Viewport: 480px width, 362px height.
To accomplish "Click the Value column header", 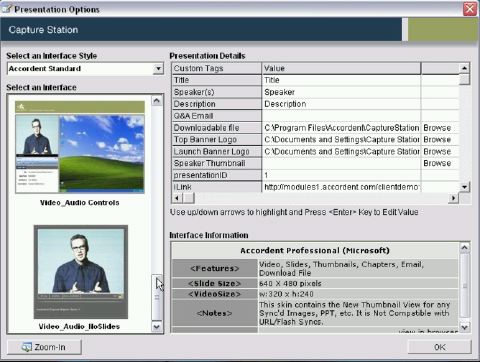I will (x=341, y=68).
